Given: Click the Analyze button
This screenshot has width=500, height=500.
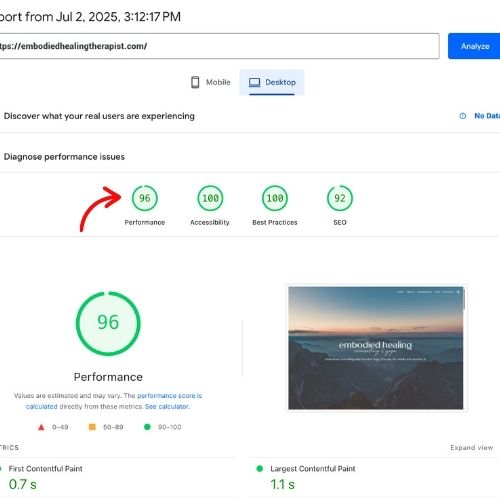Looking at the screenshot, I should coord(474,46).
